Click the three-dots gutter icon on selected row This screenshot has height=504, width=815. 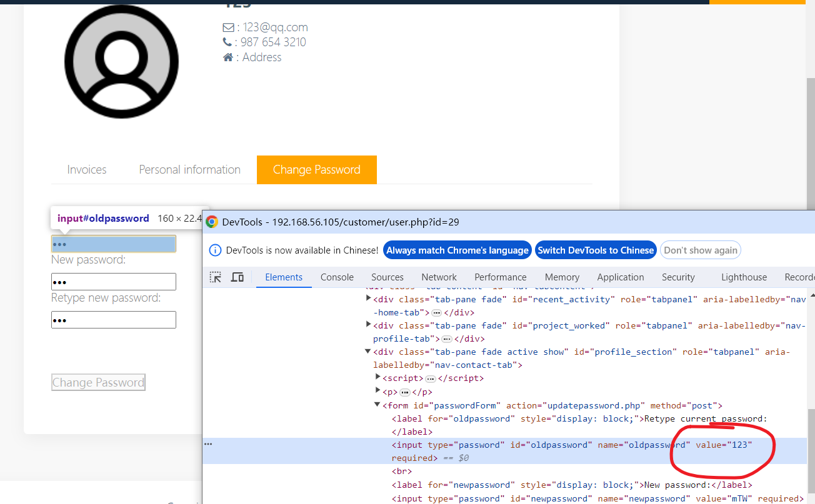[x=208, y=444]
